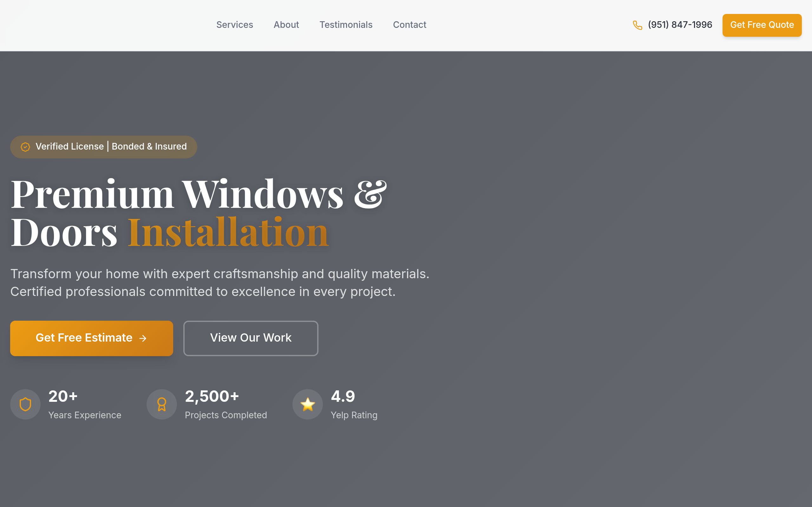Click the phone icon in the header

coord(637,25)
